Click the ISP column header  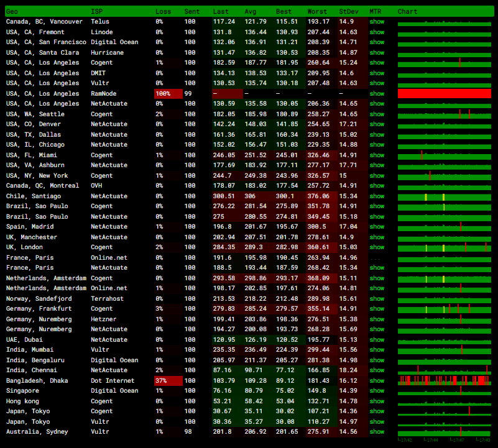point(97,11)
